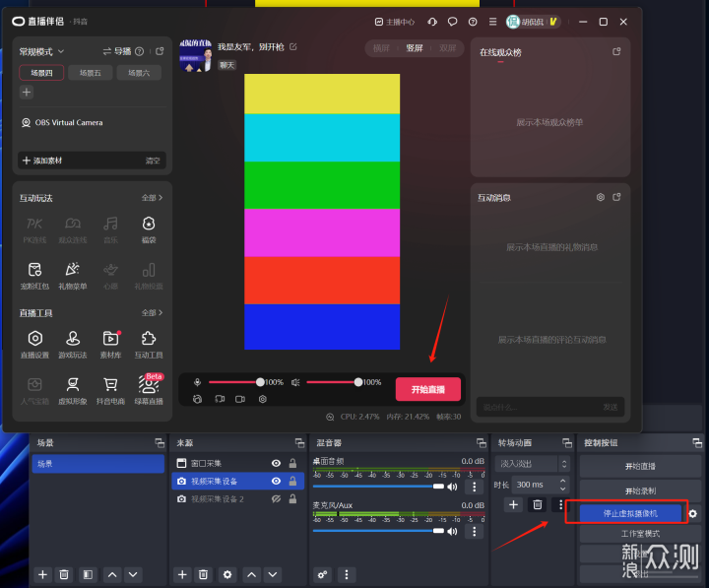Open the headset customer service icon
The image size is (709, 588).
coord(433,22)
